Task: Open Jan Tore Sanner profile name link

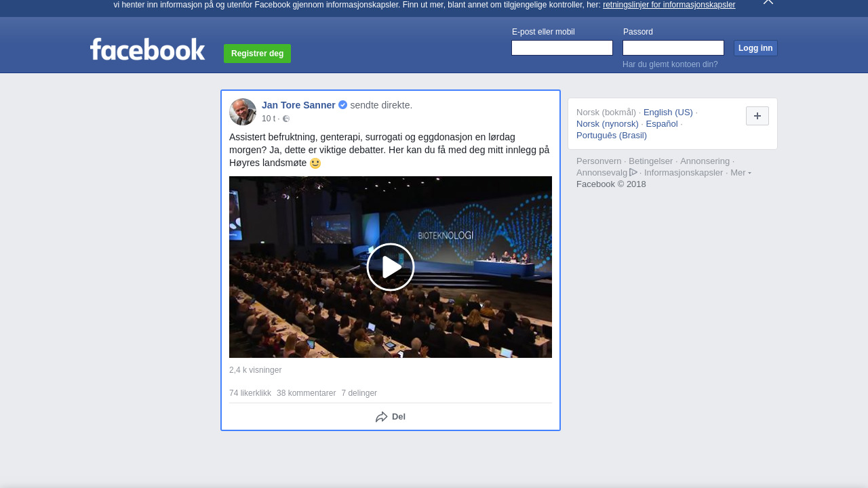Action: [298, 105]
